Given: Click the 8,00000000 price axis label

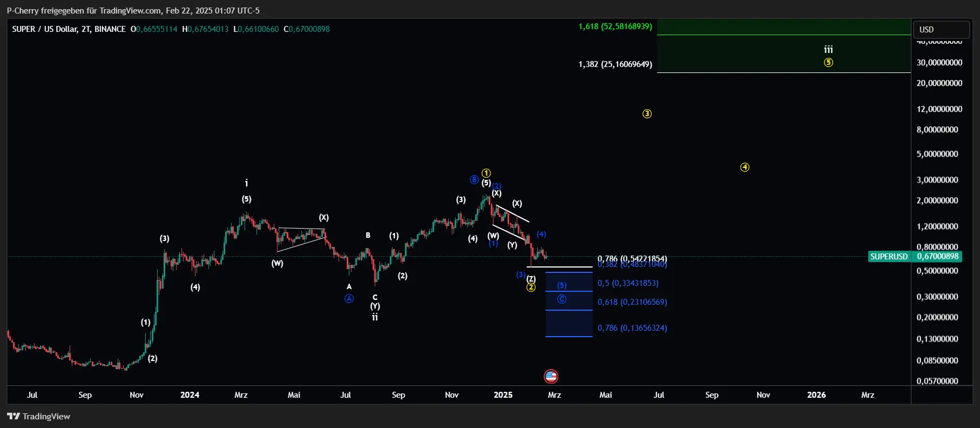Looking at the screenshot, I should [x=937, y=130].
